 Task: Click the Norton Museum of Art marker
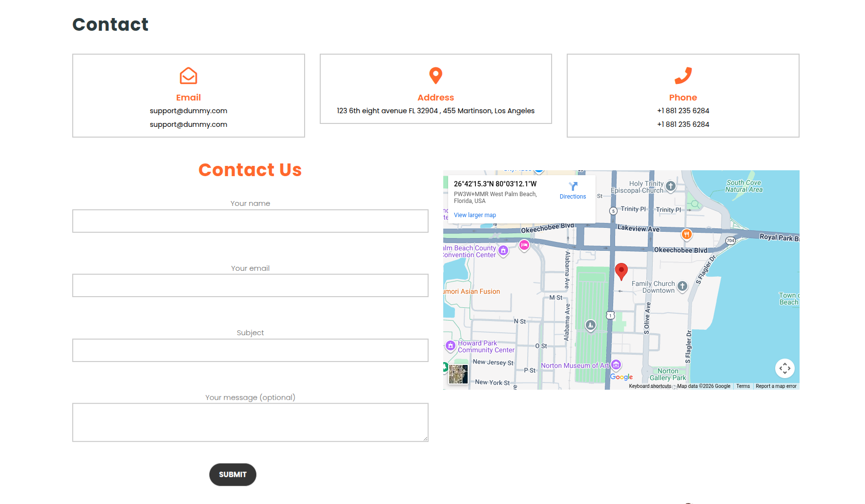pos(616,364)
